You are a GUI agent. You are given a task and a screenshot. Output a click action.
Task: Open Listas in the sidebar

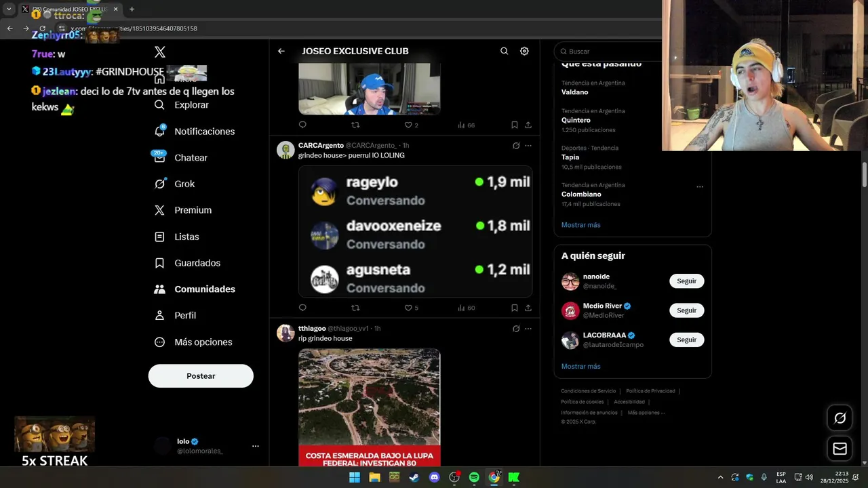176,237
